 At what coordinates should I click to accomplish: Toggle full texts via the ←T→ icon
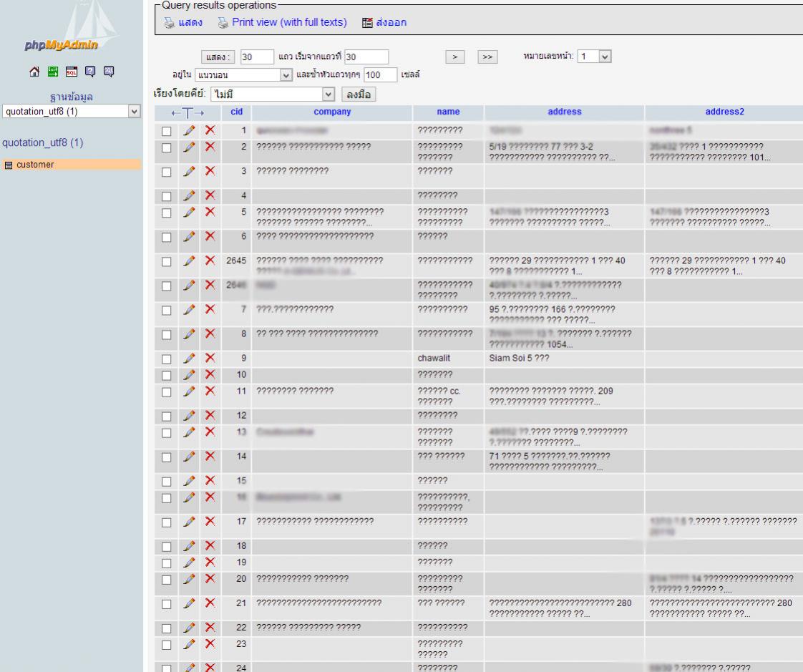pos(188,112)
